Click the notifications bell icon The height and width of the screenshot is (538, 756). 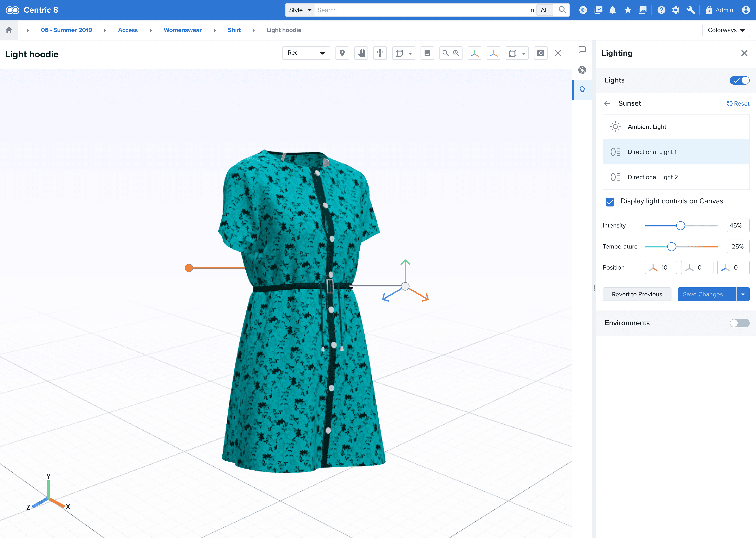612,10
